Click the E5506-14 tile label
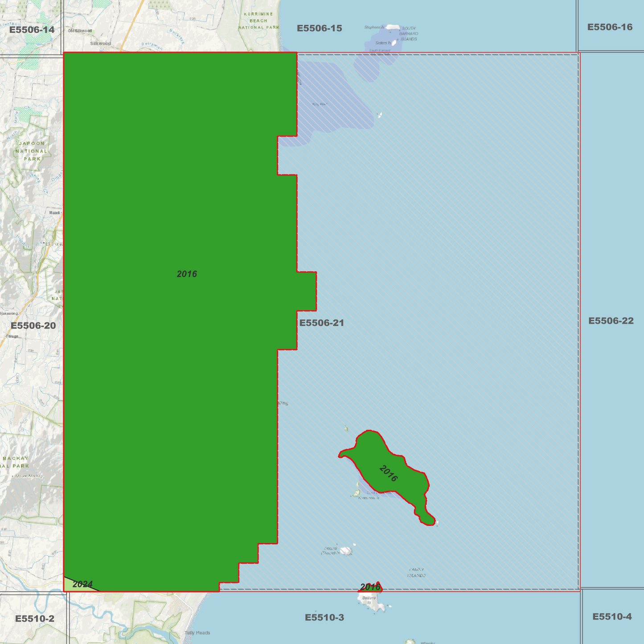The height and width of the screenshot is (644, 644). [32, 30]
